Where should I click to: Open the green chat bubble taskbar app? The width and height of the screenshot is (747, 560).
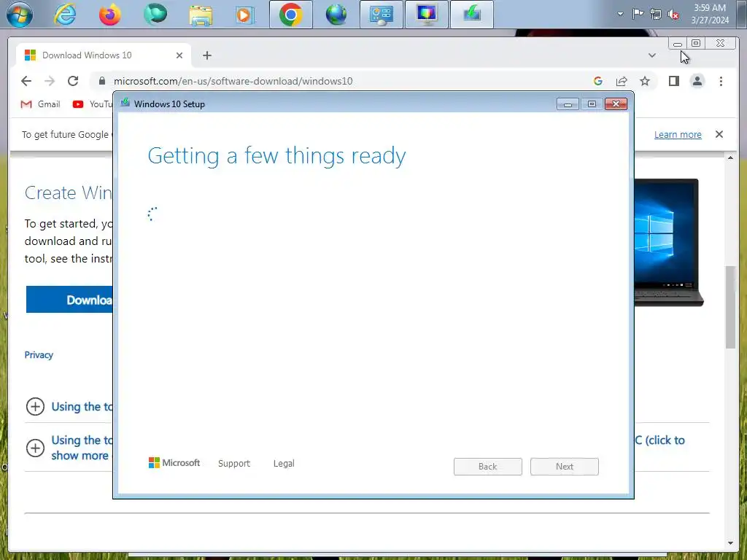coord(155,14)
